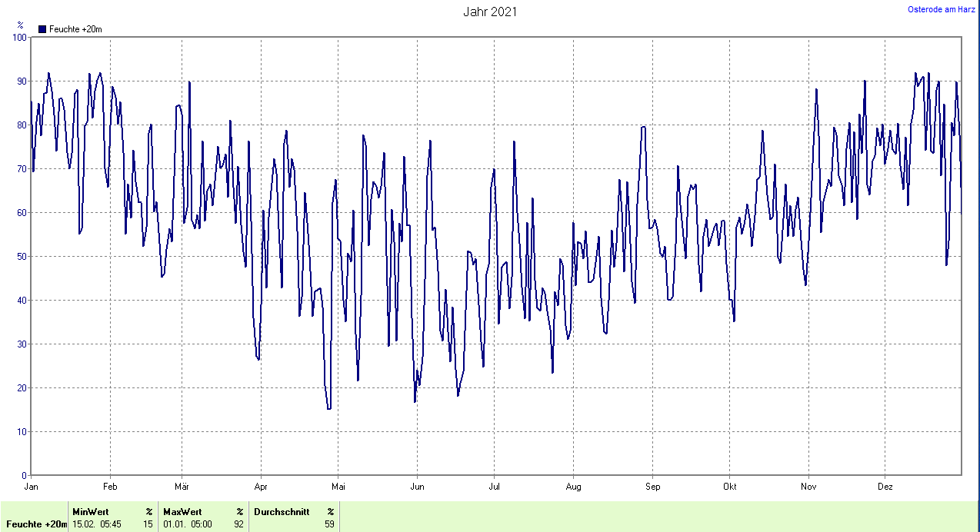Select the Jul month axis label
980x532 pixels.
coord(495,486)
